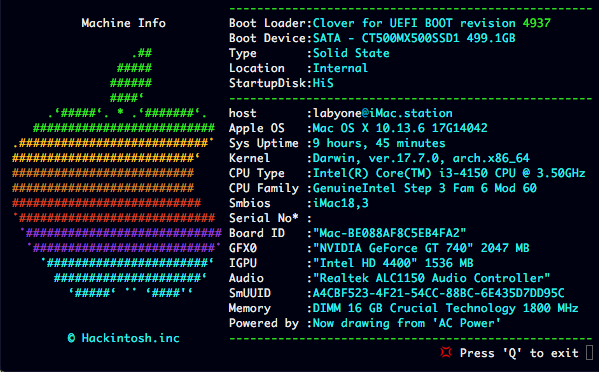Click the IGPU label
Screen dimensions: 599x372
(243, 263)
